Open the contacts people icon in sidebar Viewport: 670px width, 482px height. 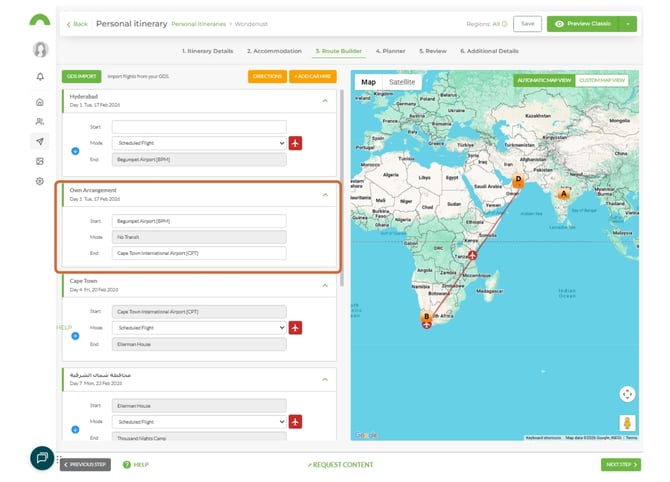pyautogui.click(x=40, y=122)
